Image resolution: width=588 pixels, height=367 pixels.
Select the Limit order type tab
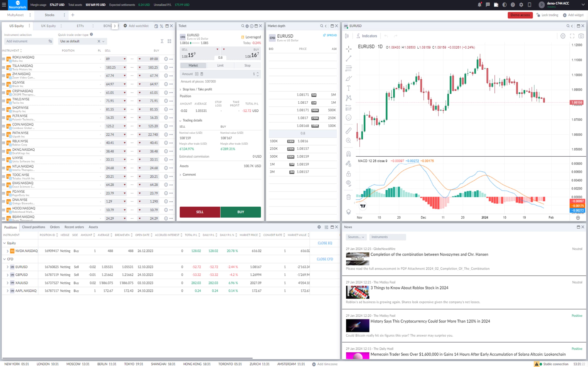click(220, 66)
